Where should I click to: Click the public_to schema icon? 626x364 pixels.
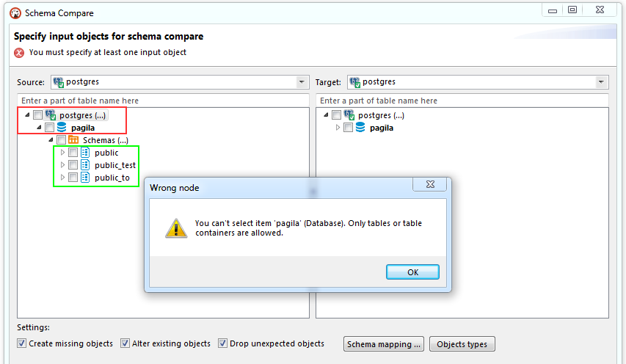[x=85, y=178]
